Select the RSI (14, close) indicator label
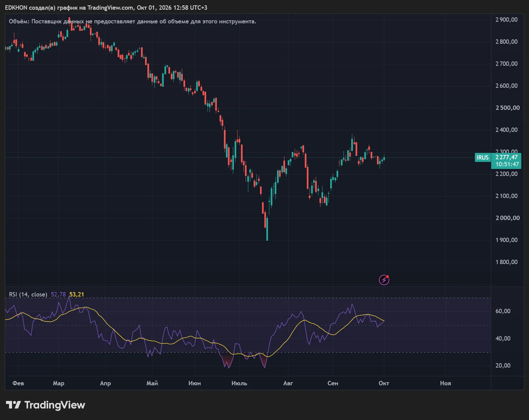This screenshot has width=529, height=420. point(28,294)
